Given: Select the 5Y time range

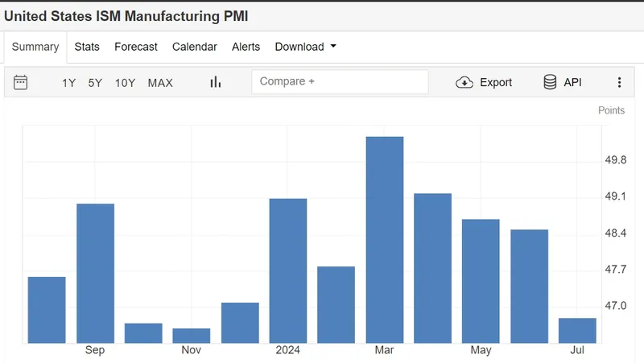Looking at the screenshot, I should [95, 82].
